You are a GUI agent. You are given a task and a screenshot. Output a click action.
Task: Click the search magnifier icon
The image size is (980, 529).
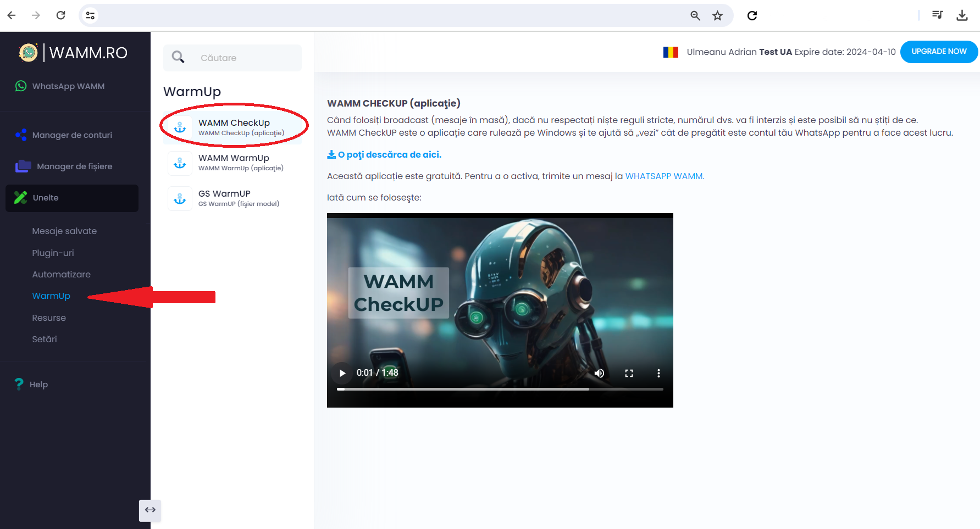178,57
